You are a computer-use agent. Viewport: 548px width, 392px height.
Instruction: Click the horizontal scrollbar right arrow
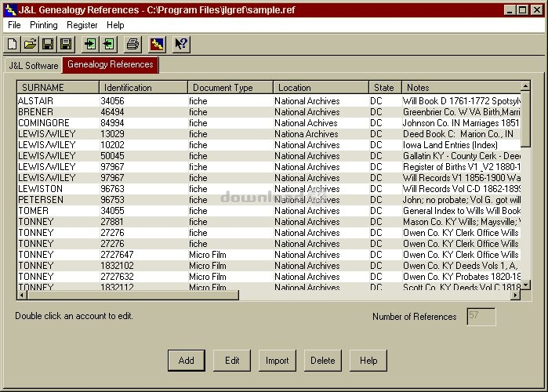tap(515, 295)
